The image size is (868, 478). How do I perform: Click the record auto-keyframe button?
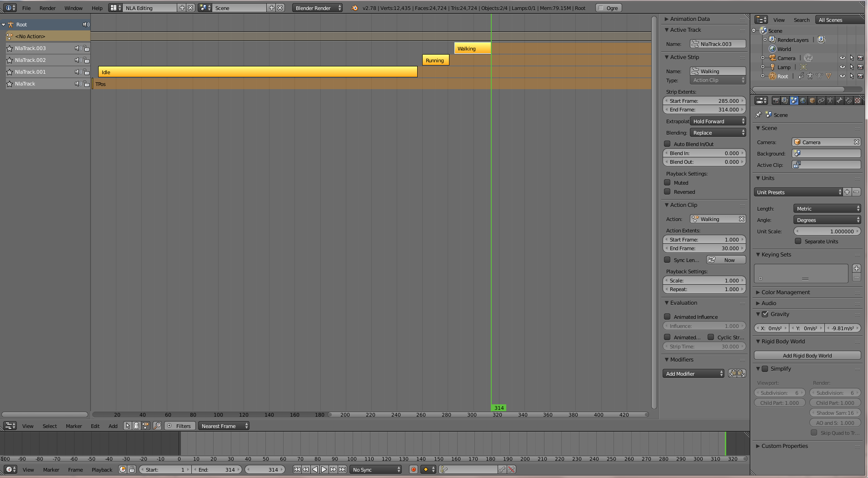413,470
